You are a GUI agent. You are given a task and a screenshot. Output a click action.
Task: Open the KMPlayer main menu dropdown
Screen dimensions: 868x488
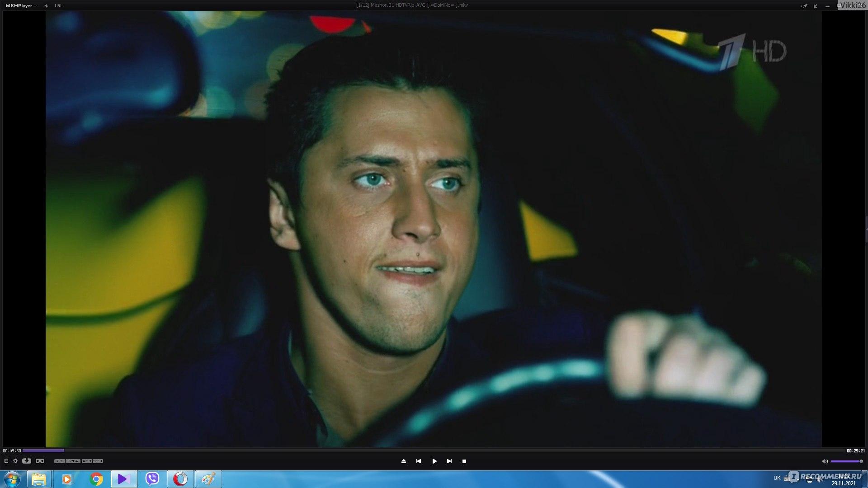21,6
